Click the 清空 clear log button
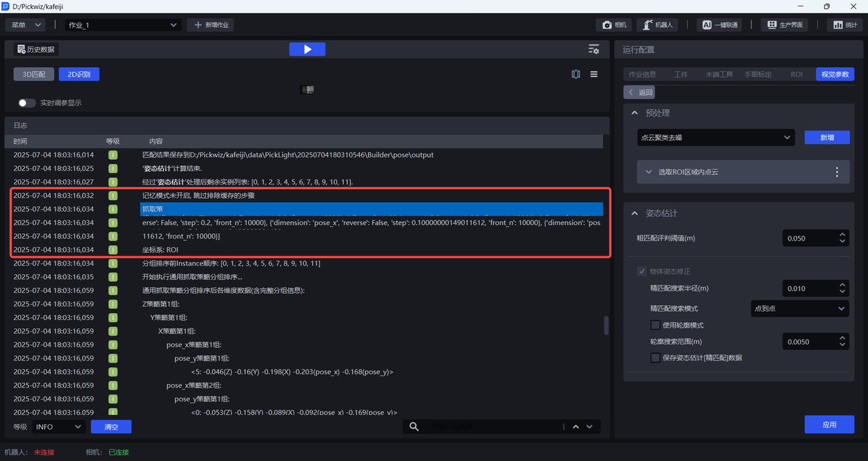Image resolution: width=868 pixels, height=461 pixels. (111, 427)
